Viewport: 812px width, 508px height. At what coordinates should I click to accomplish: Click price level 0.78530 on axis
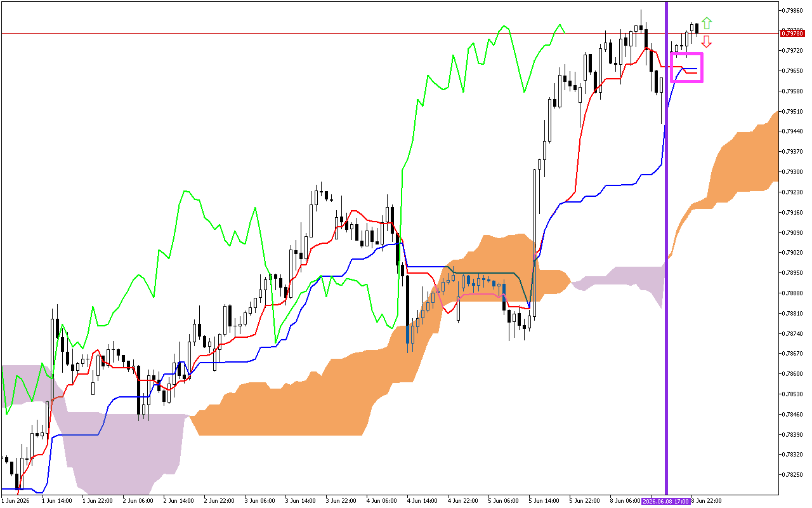click(x=792, y=394)
